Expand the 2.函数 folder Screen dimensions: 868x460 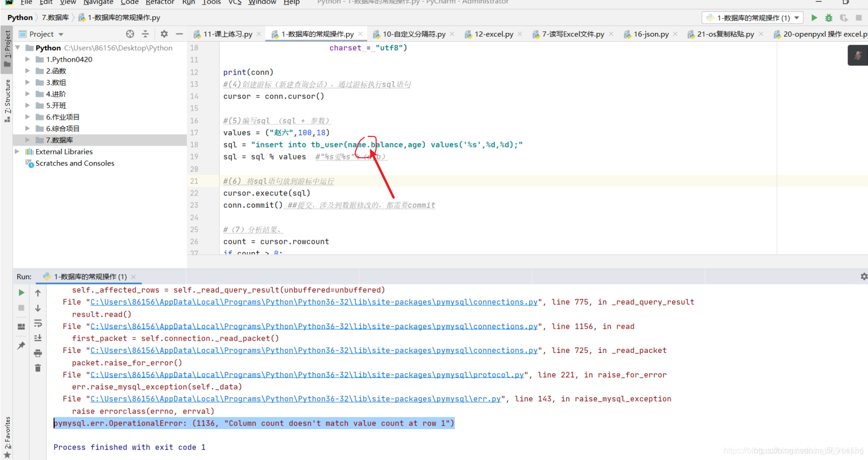pyautogui.click(x=27, y=71)
